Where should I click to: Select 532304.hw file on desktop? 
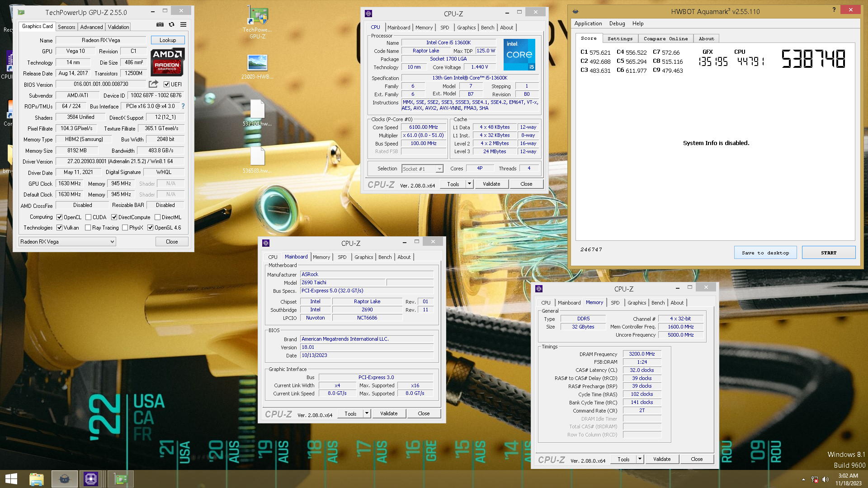pos(257,113)
